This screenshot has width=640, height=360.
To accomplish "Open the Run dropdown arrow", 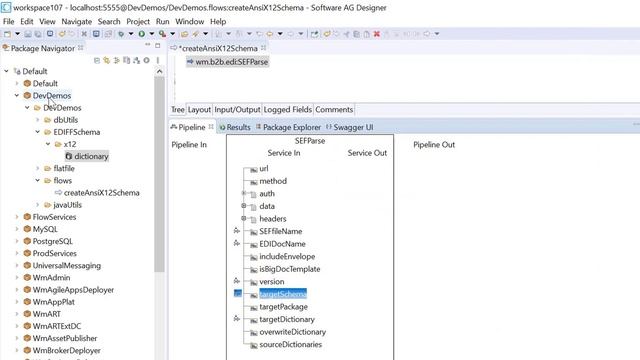I will coord(151,34).
